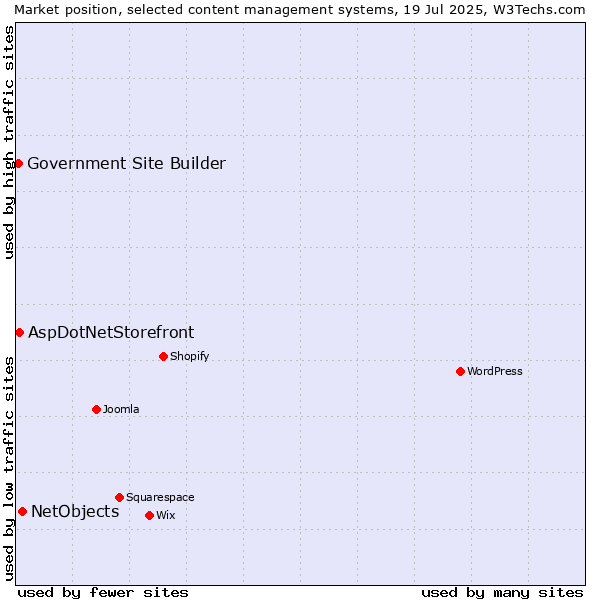Click the AspDotNetStorefront red data point
The image size is (600, 600).
[x=20, y=333]
